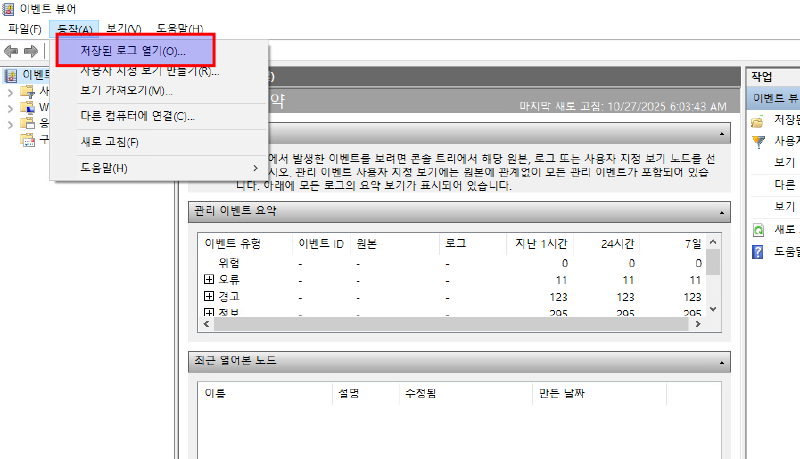Open the 파일(F) menu
Image resolution: width=800 pixels, height=459 pixels.
[x=24, y=29]
